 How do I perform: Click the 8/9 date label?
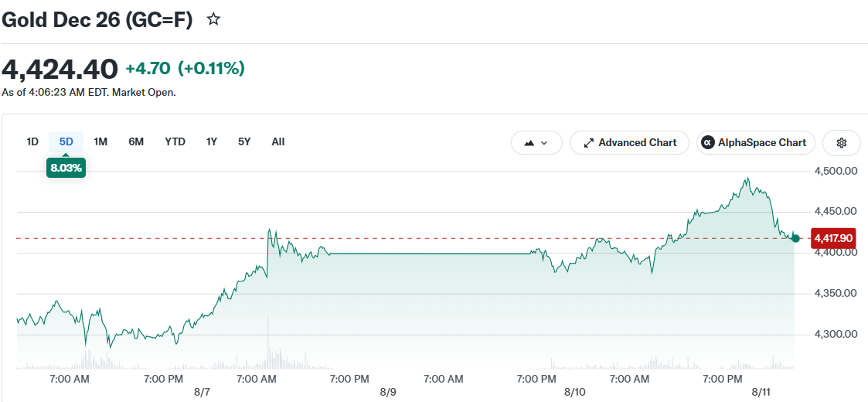point(388,392)
